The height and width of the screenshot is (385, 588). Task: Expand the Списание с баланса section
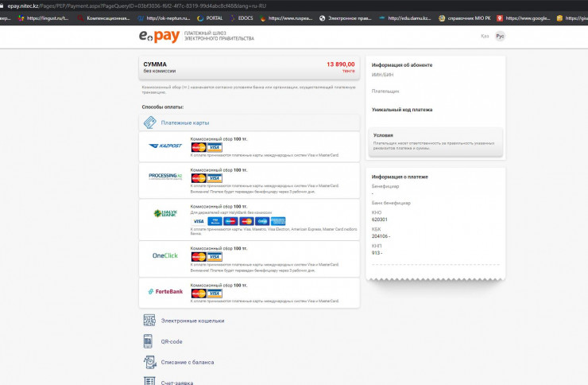pyautogui.click(x=188, y=362)
